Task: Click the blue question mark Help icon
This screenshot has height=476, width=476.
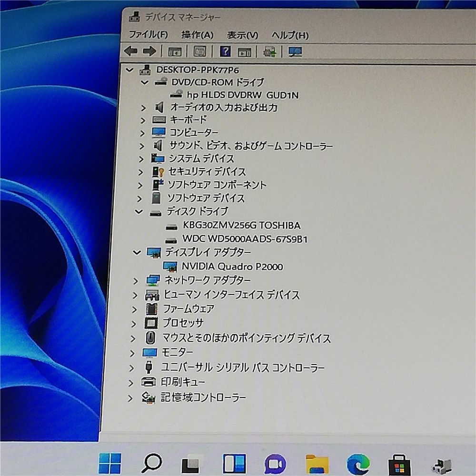Action: tap(225, 51)
